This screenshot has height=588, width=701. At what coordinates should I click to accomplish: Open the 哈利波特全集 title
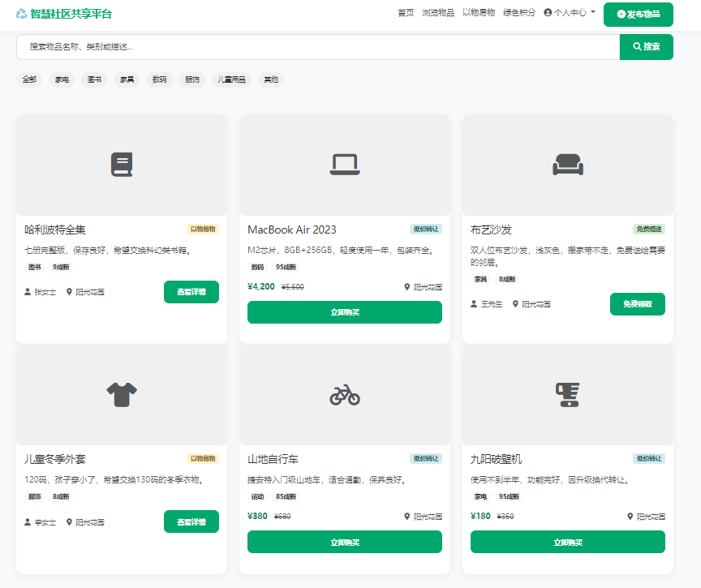tap(55, 230)
